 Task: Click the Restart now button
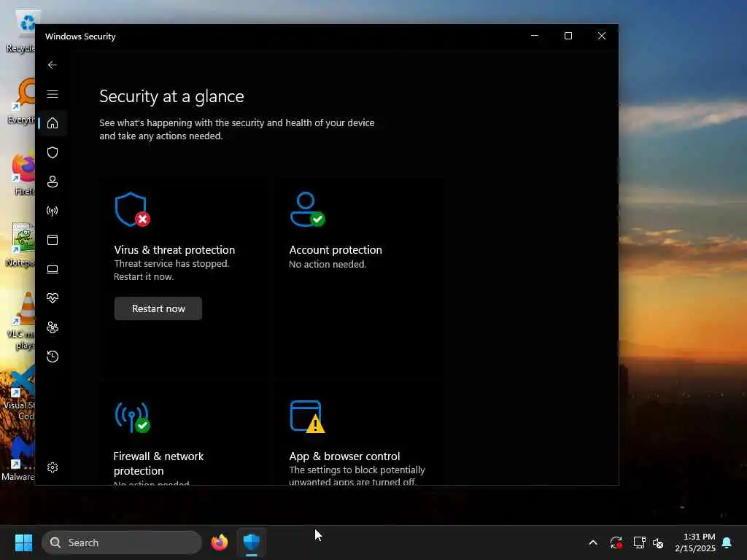pos(158,308)
